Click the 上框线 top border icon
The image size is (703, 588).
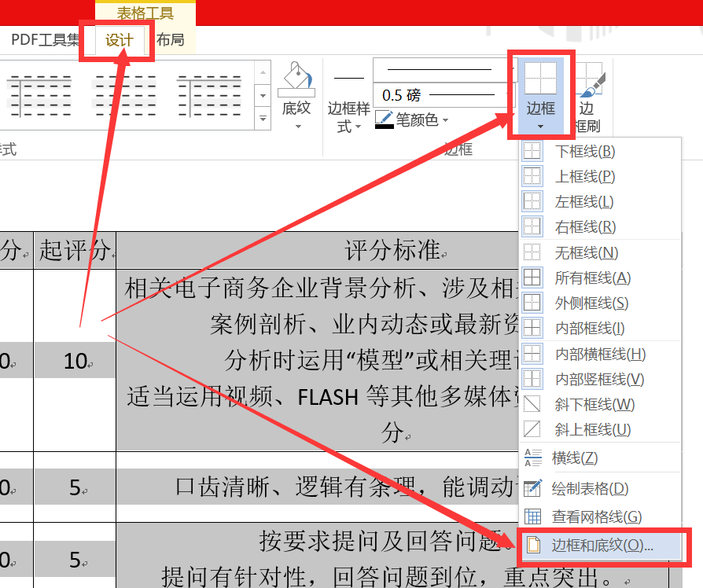(532, 176)
